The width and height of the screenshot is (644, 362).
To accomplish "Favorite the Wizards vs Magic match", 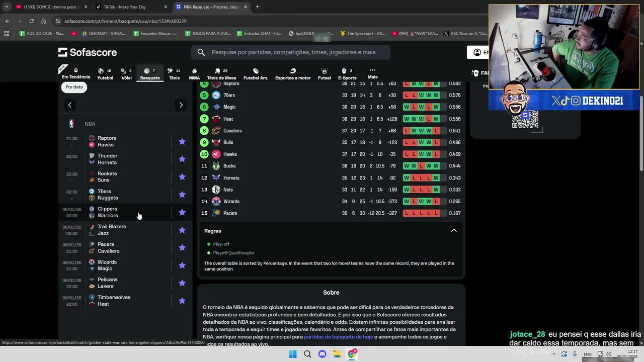I will pyautogui.click(x=182, y=265).
